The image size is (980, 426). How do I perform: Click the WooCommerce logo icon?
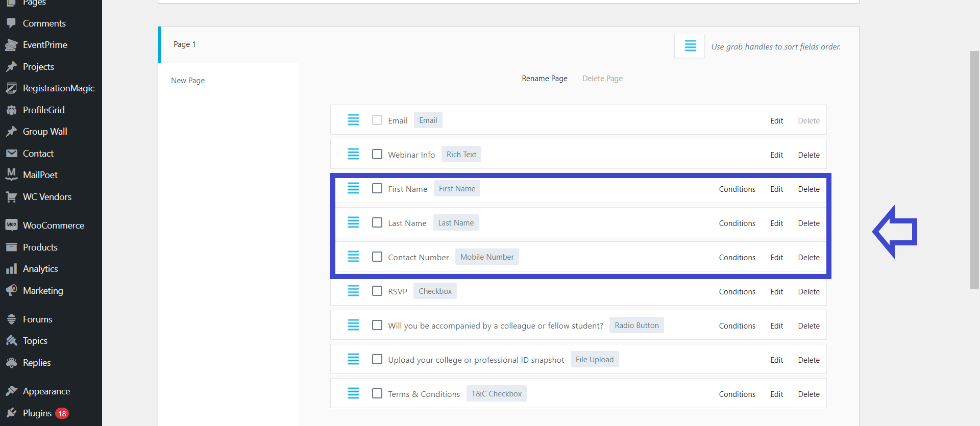click(11, 225)
